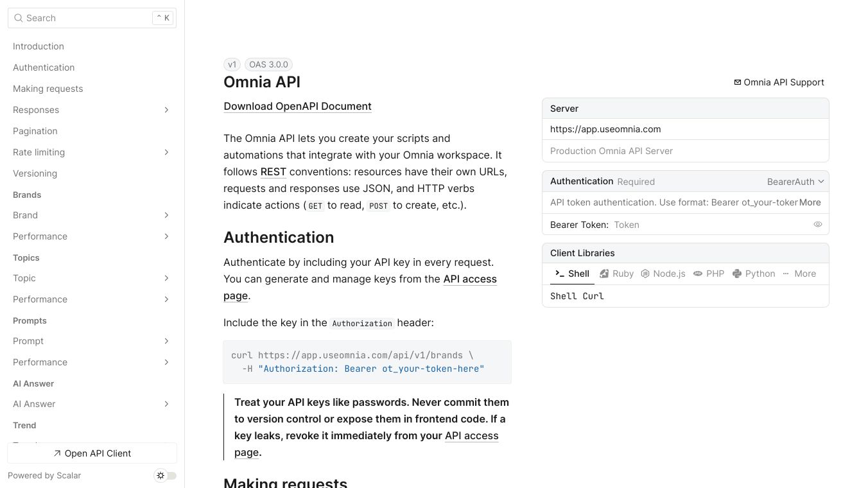868x488 pixels.
Task: Show the Bearer Token with eye icon
Action: pyautogui.click(x=818, y=225)
